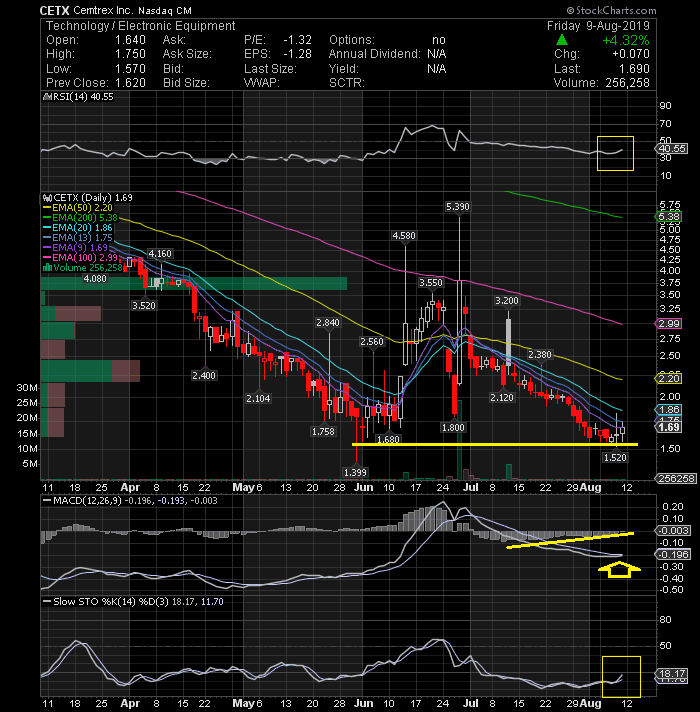Click the EMA(50) 2.20 legend entry
The height and width of the screenshot is (712, 700).
pos(78,208)
